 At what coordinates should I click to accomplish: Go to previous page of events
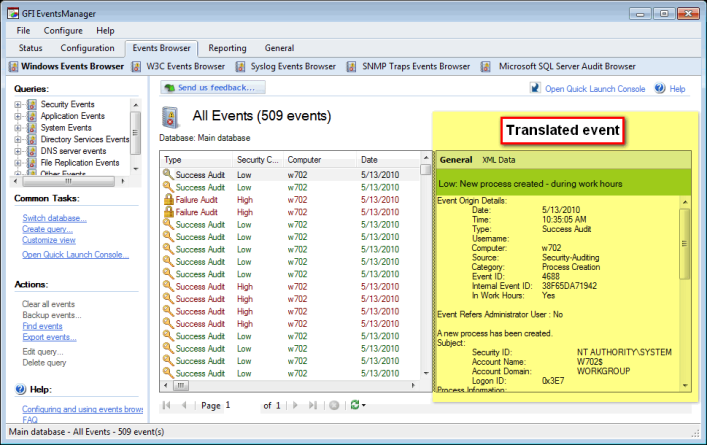click(x=184, y=405)
